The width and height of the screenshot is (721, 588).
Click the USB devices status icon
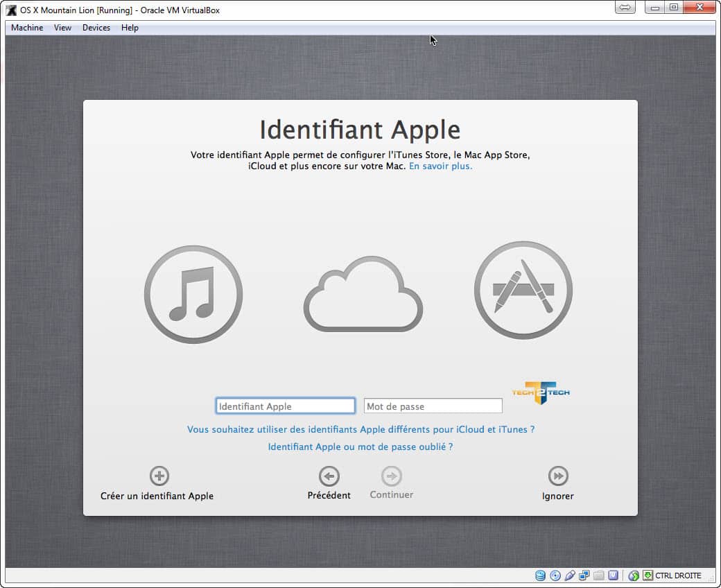click(570, 575)
